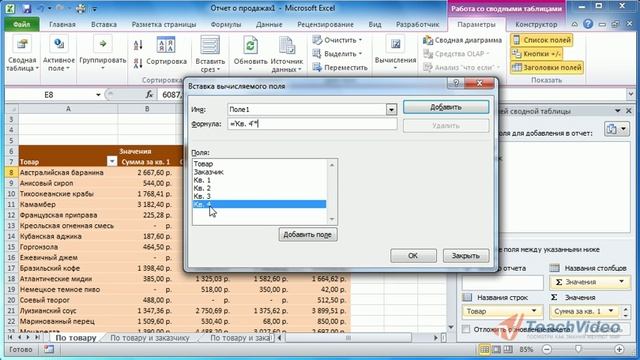Screen dimensions: 640x360
Task: Confirm the dialog with OK
Action: pos(413,256)
